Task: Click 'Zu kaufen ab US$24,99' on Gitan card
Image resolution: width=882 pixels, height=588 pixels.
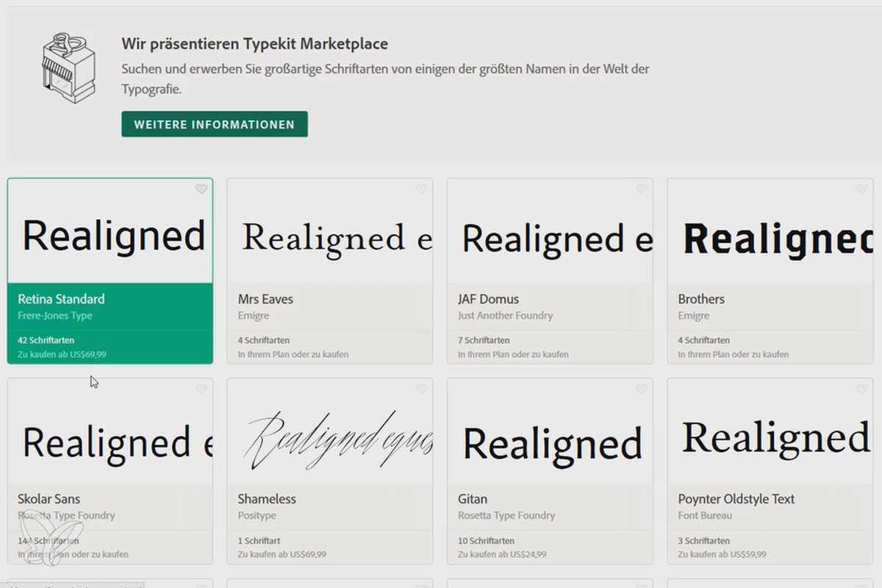Action: coord(502,554)
